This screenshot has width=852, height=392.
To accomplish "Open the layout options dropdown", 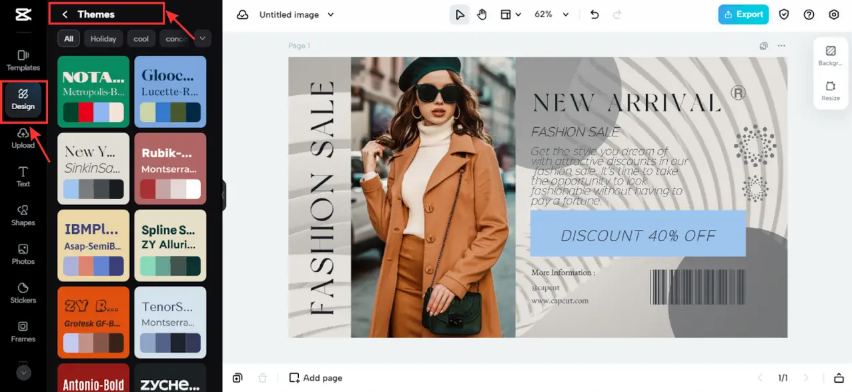I will (510, 15).
